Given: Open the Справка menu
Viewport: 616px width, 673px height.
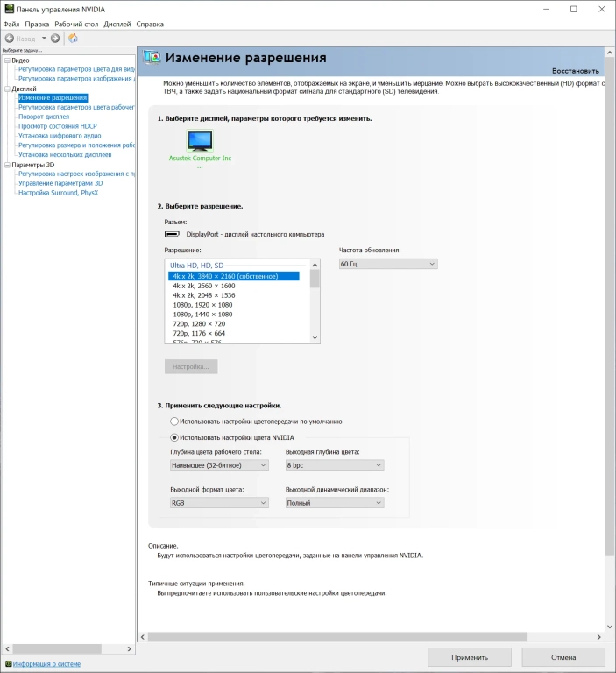Looking at the screenshot, I should [x=150, y=25].
